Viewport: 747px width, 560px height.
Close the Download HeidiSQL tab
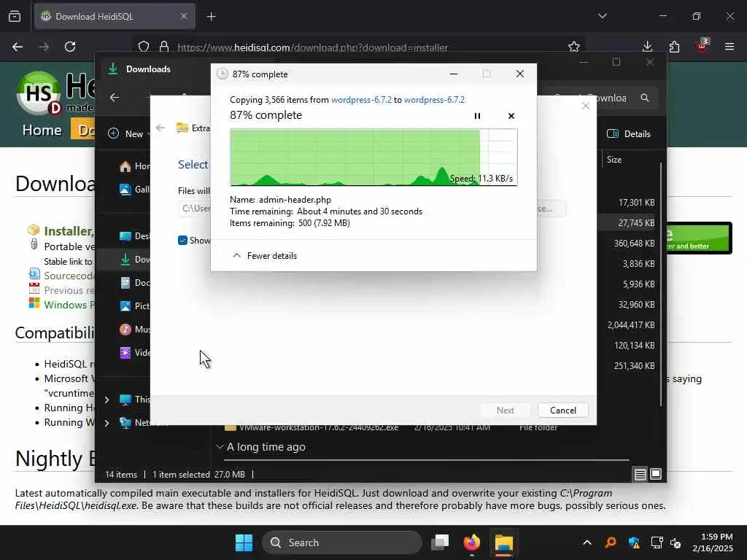click(184, 16)
